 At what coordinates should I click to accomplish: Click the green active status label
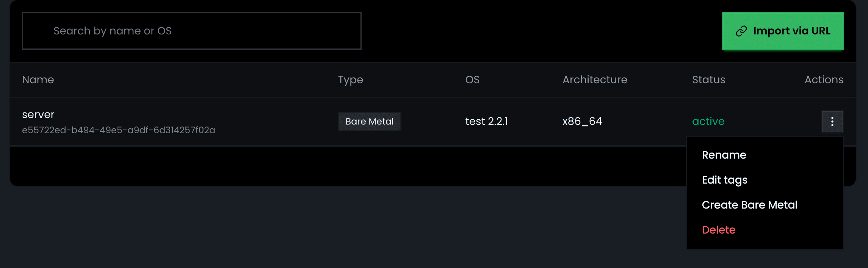pyautogui.click(x=708, y=121)
